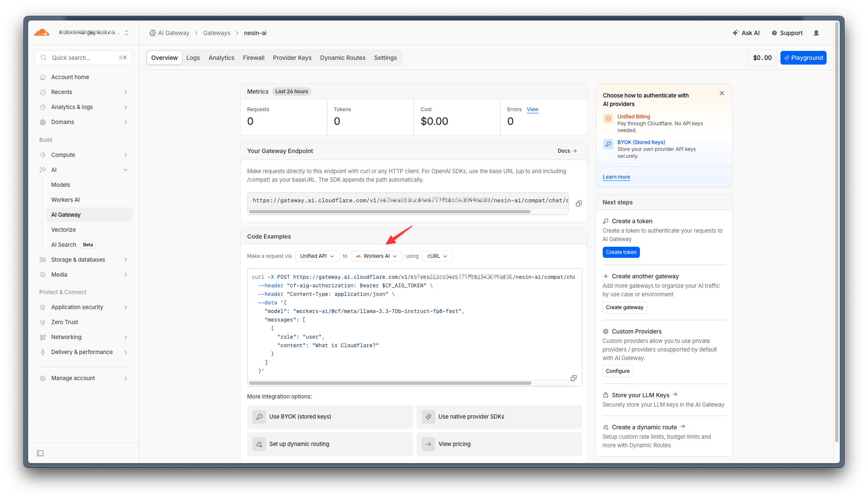This screenshot has width=868, height=499.
Task: Open the user profile icon
Action: (x=816, y=33)
